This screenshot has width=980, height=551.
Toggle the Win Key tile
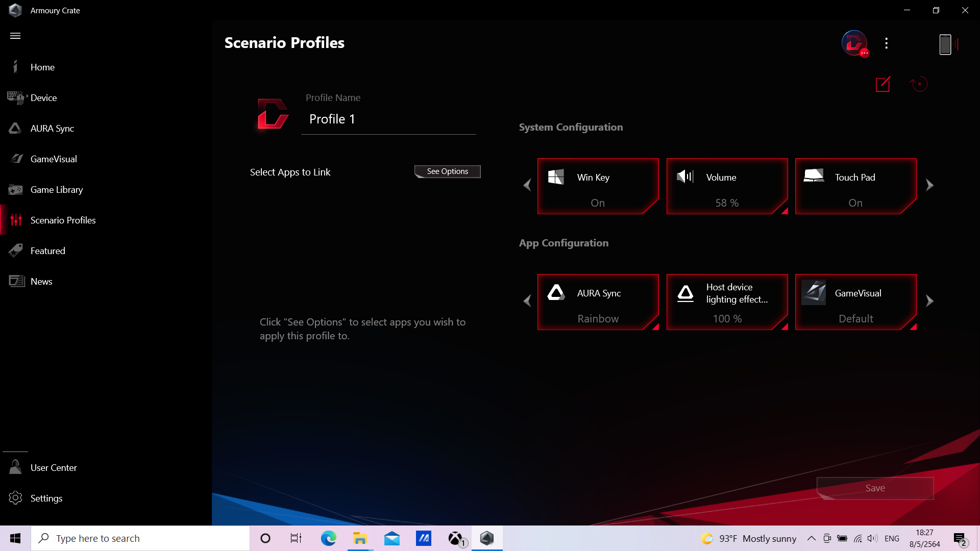(x=598, y=186)
